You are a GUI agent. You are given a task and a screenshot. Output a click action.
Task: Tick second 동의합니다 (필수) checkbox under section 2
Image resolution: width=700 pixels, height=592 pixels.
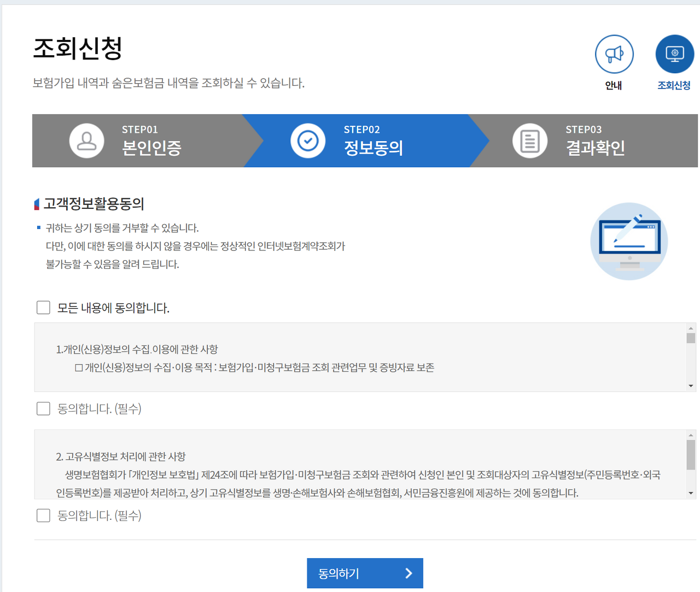[43, 515]
